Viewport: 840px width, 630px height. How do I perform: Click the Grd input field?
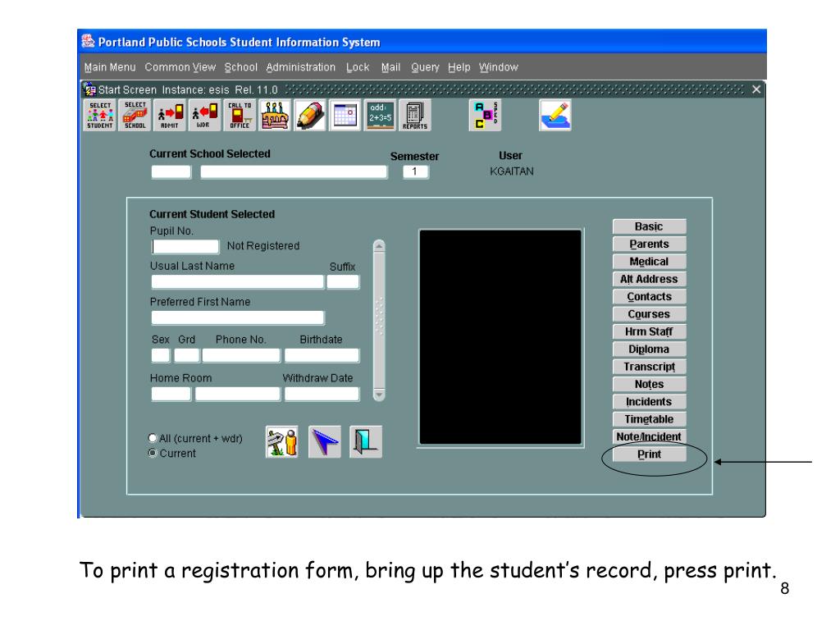(187, 355)
